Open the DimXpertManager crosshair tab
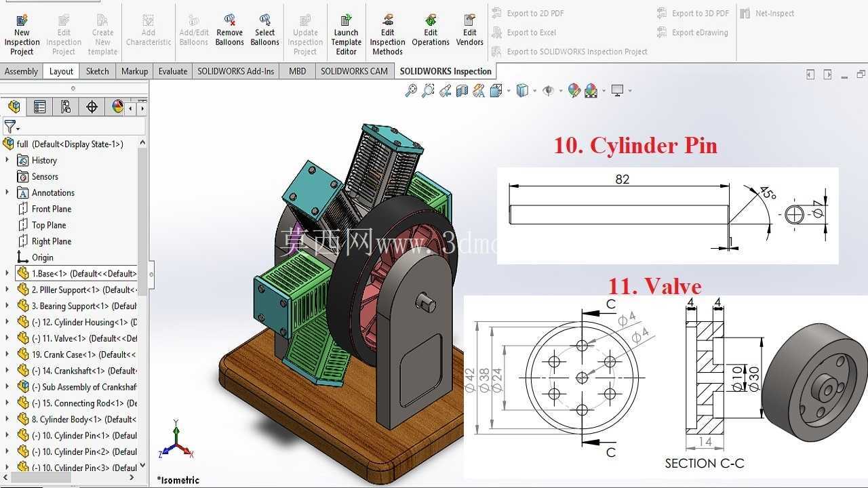 [x=92, y=106]
